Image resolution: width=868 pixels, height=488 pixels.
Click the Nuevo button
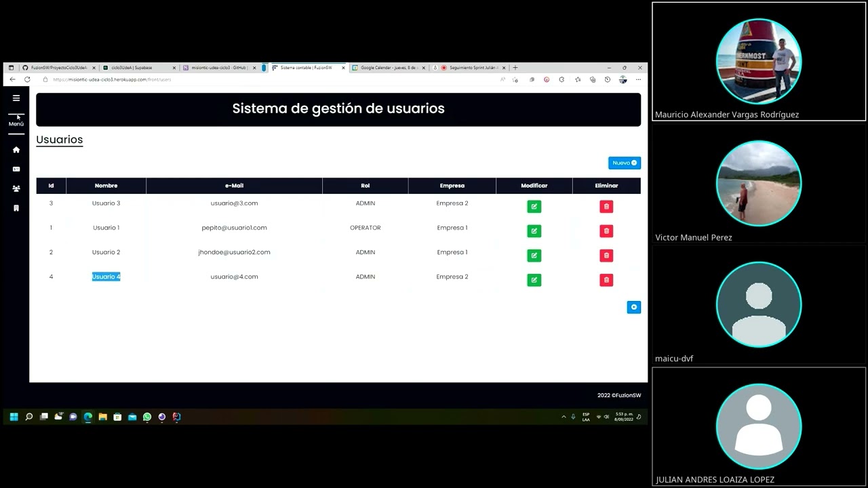[625, 163]
